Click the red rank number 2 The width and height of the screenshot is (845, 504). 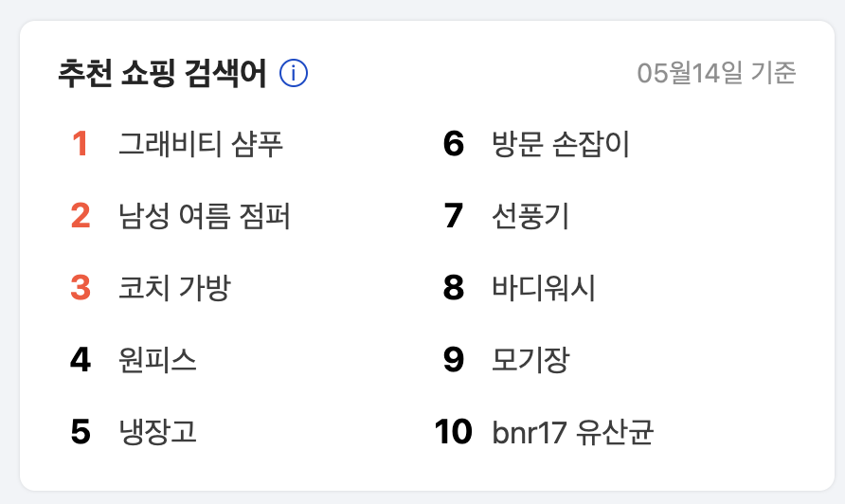pos(81,216)
